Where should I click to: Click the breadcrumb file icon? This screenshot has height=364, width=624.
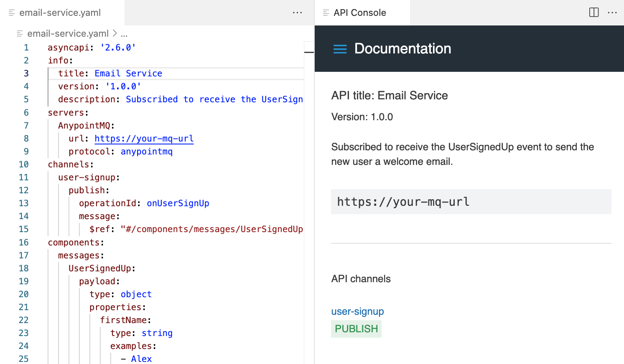pos(20,33)
